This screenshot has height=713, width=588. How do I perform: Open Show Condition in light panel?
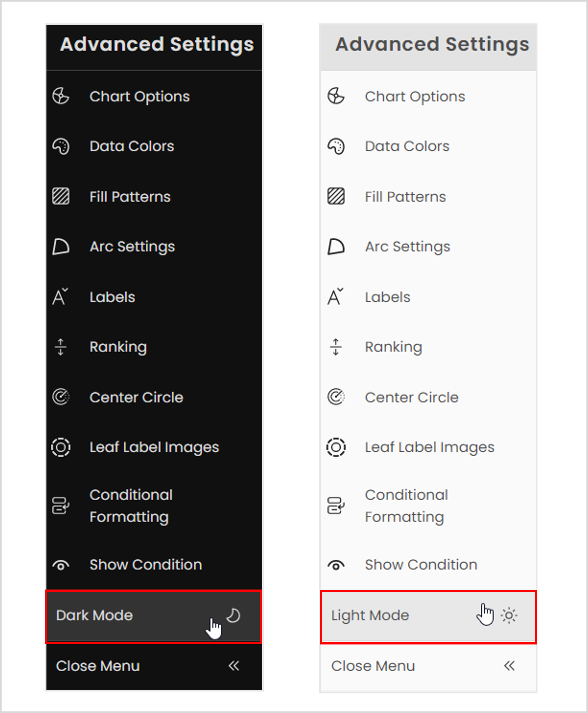coord(421,565)
